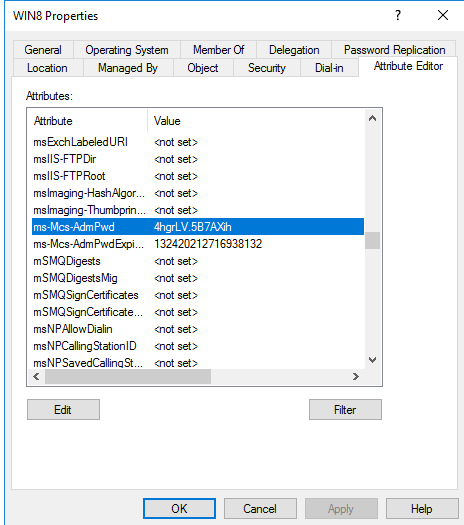
Task: Click the vertical scrollbar thumb
Action: pos(372,240)
